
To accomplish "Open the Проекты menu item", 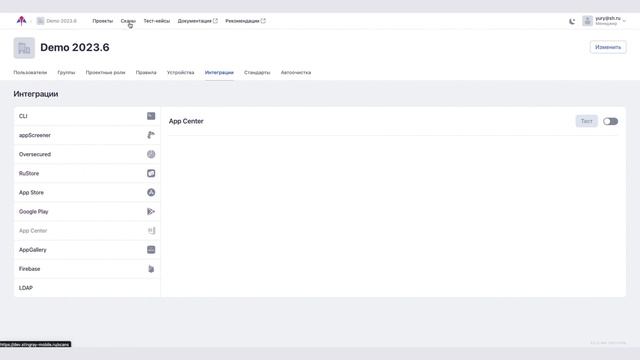I will [x=102, y=21].
